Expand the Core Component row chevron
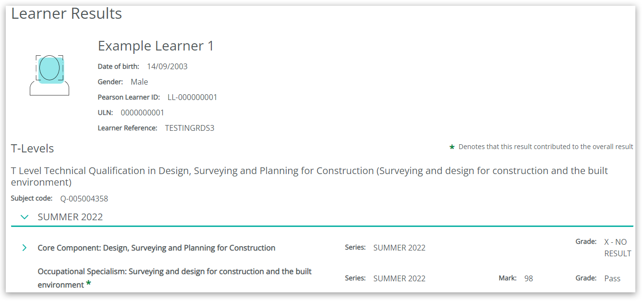Image resolution: width=644 pixels, height=301 pixels. click(x=24, y=248)
